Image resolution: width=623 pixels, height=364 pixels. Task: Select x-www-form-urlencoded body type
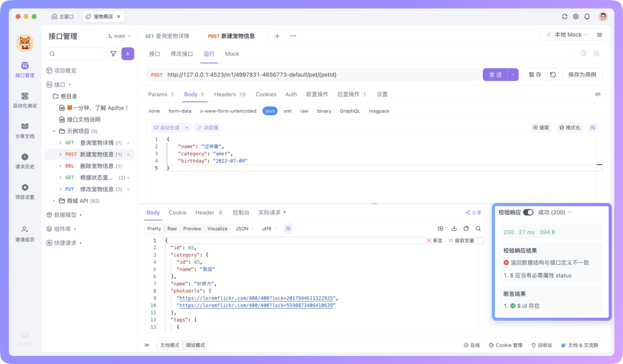[228, 111]
